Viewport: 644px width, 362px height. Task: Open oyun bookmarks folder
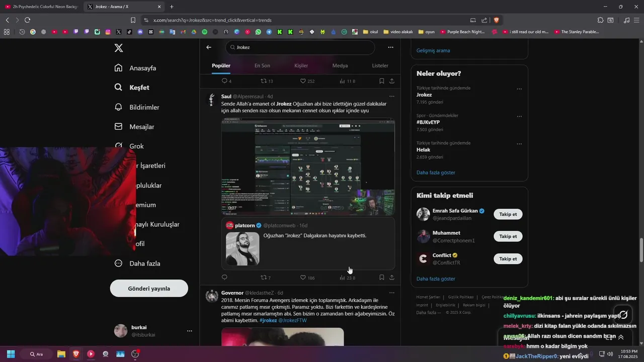[426, 32]
